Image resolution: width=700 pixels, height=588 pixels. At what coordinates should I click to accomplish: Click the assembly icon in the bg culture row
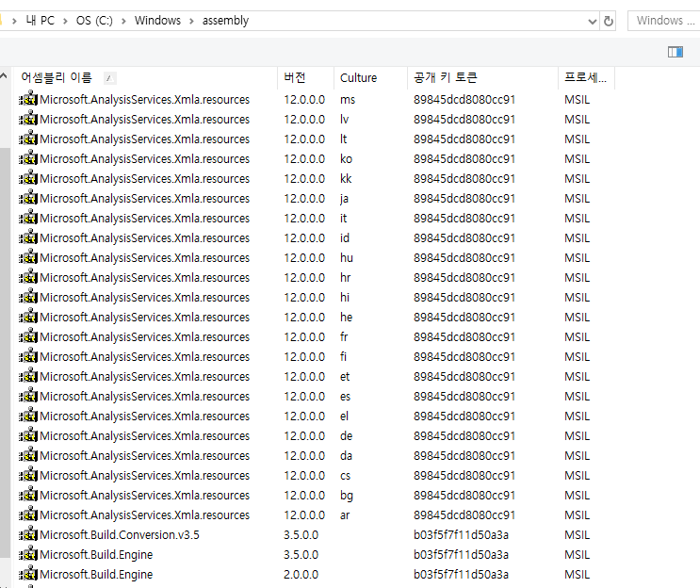pyautogui.click(x=28, y=495)
